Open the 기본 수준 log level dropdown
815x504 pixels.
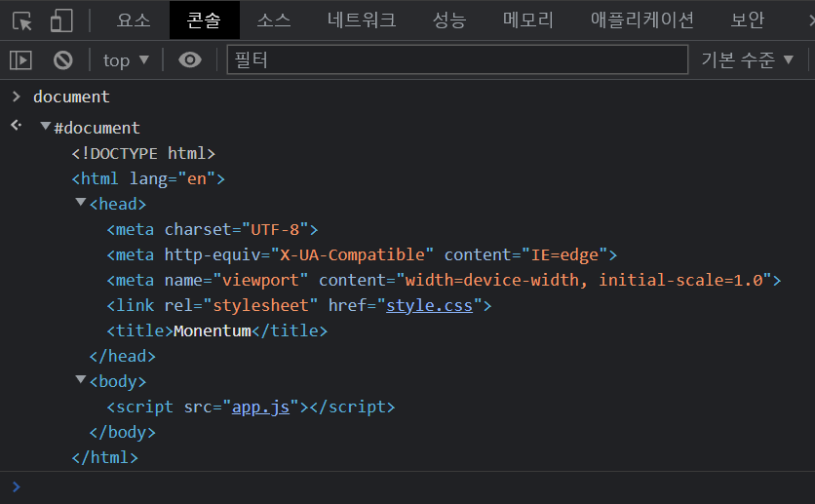click(x=748, y=60)
